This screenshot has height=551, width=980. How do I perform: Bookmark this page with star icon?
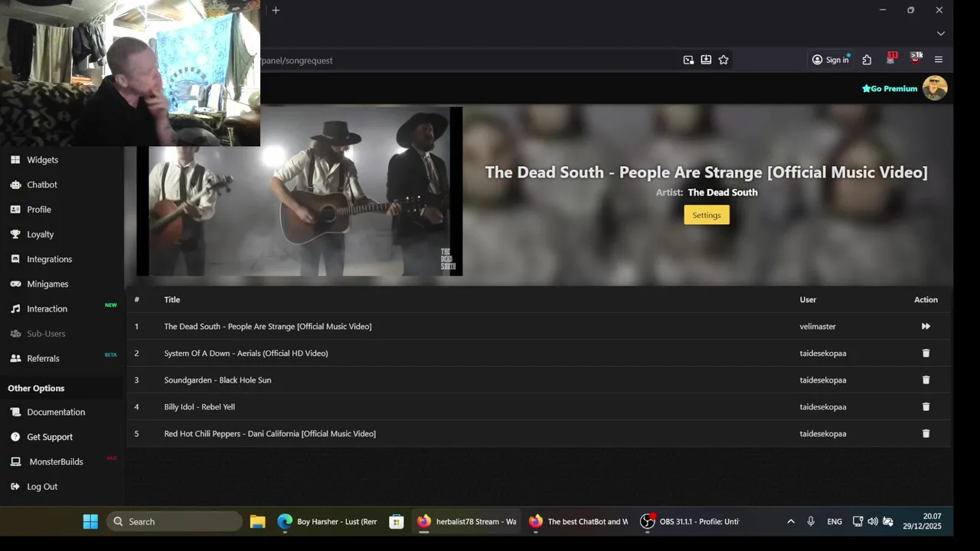[724, 60]
